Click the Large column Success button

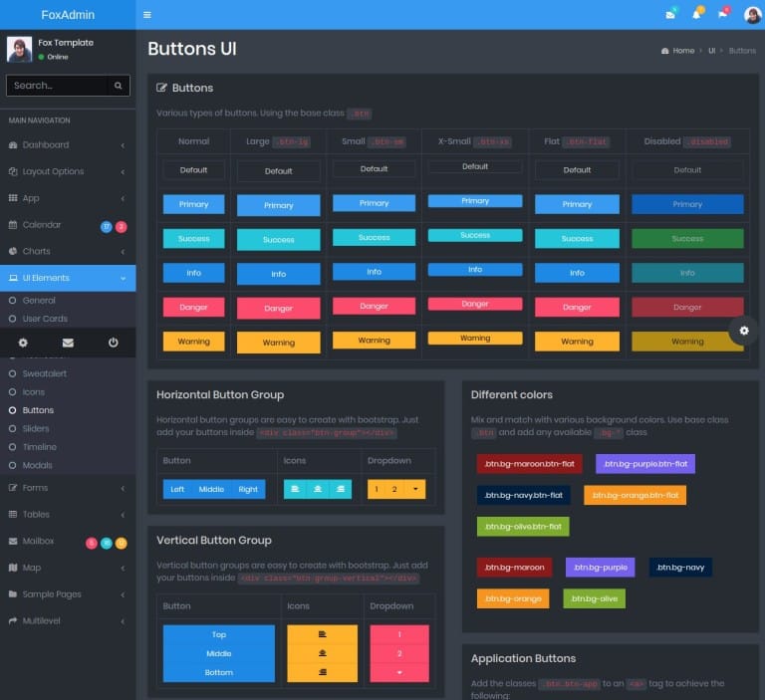[x=279, y=240]
